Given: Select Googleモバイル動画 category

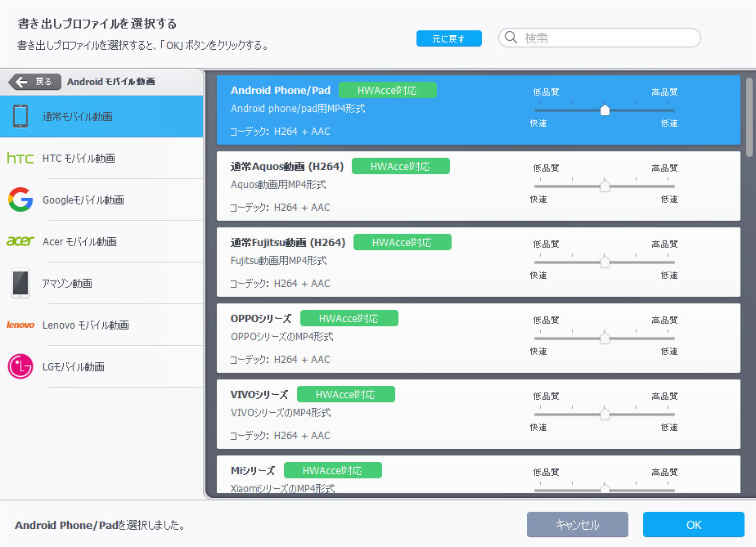Looking at the screenshot, I should 101,200.
